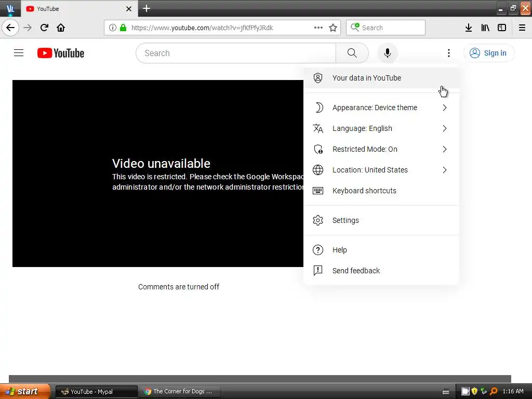The image size is (532, 399).
Task: Click the YouTube search magnifier button
Action: (x=352, y=53)
